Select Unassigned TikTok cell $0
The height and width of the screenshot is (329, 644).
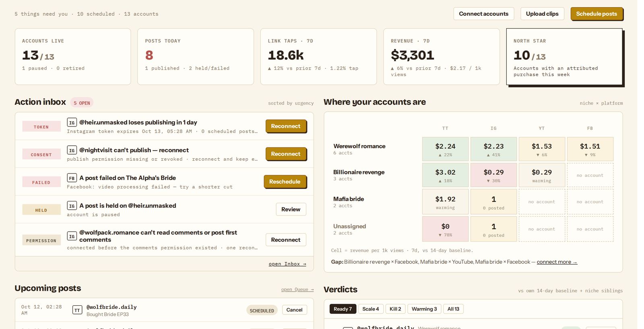coord(445,229)
